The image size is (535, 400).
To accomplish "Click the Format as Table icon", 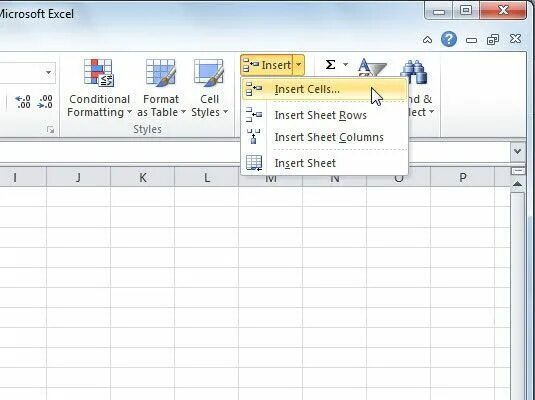I will (x=161, y=72).
